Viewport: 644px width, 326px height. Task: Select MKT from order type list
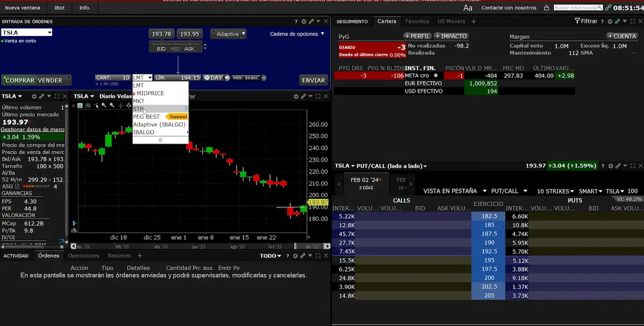pyautogui.click(x=139, y=101)
